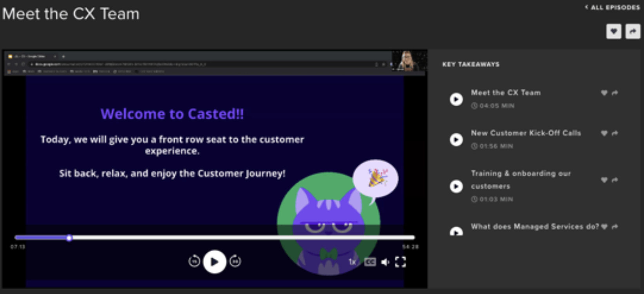Screen dimensions: 644x294
Task: Like the "Training & onboarding our customers" takeaway
Action: point(604,180)
